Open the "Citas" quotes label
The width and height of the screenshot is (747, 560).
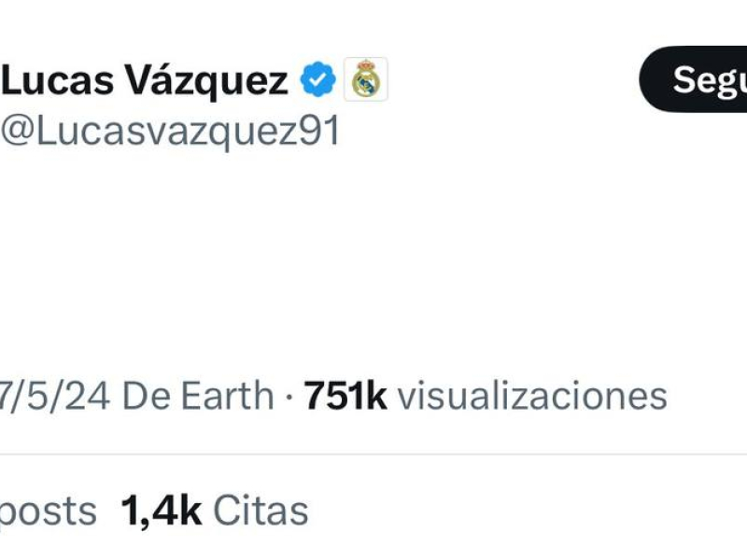coord(261,511)
